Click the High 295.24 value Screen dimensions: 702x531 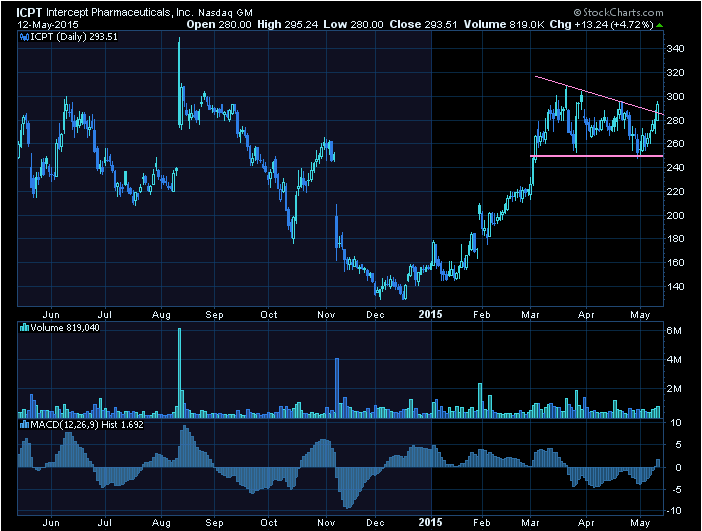click(287, 25)
